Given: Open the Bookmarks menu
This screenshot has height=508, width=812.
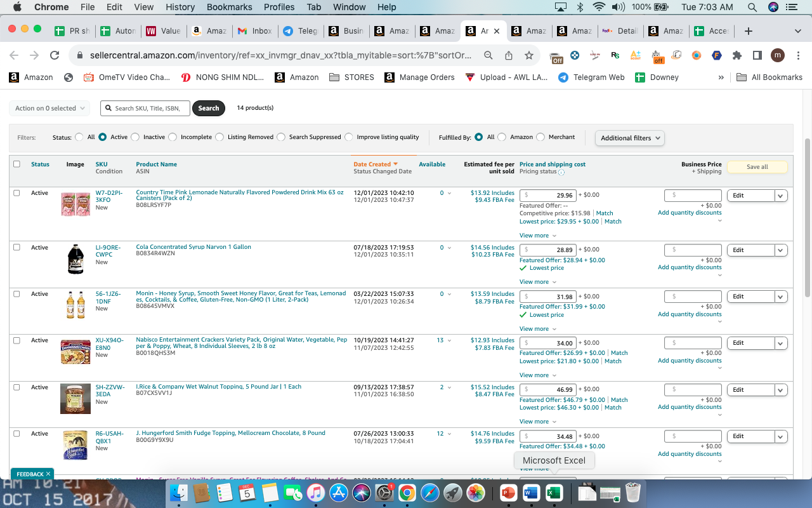Looking at the screenshot, I should [228, 7].
